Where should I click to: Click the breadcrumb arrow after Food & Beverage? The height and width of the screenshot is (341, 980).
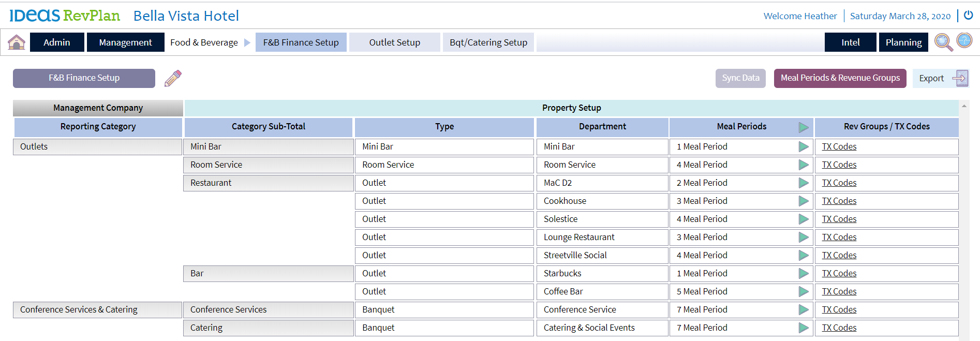tap(247, 42)
